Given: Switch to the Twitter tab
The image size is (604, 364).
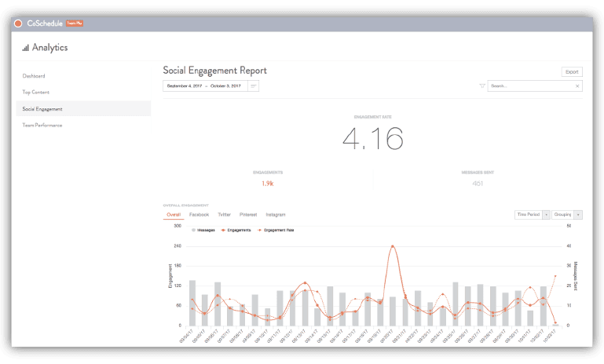Looking at the screenshot, I should click(224, 214).
